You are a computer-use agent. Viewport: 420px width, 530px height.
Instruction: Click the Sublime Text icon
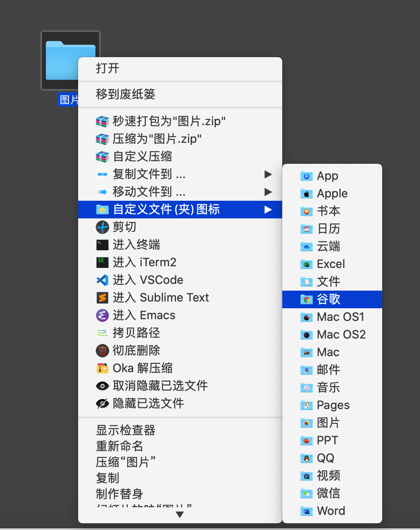(102, 298)
